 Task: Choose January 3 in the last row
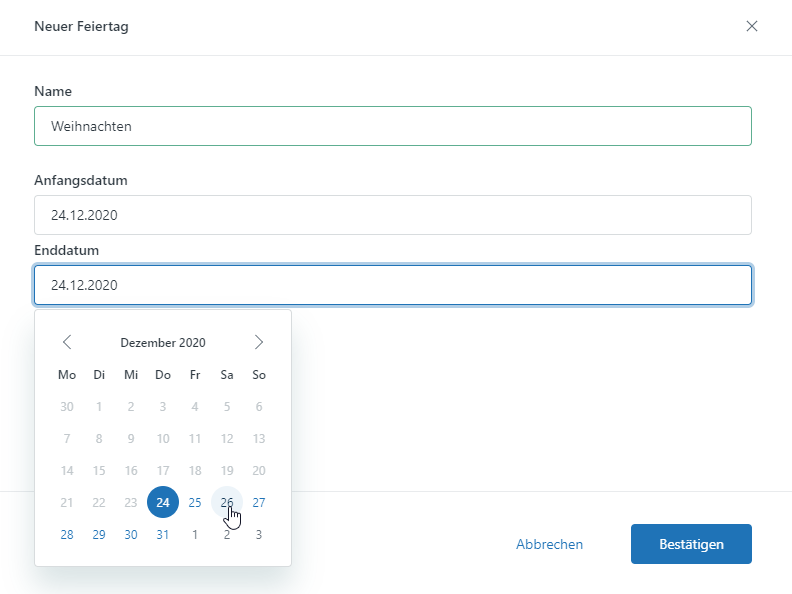coord(259,534)
